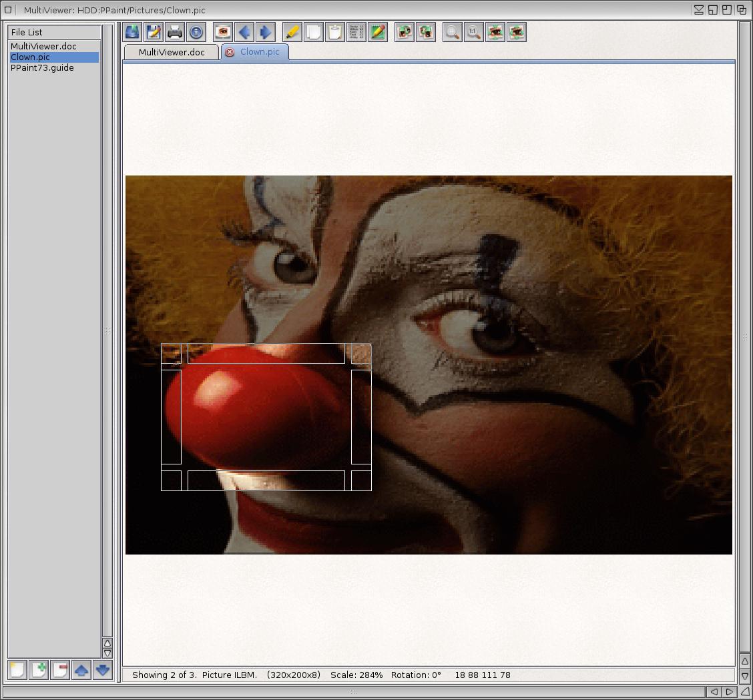This screenshot has height=700, width=753.
Task: Close the Clown.pic tab
Action: coord(230,52)
